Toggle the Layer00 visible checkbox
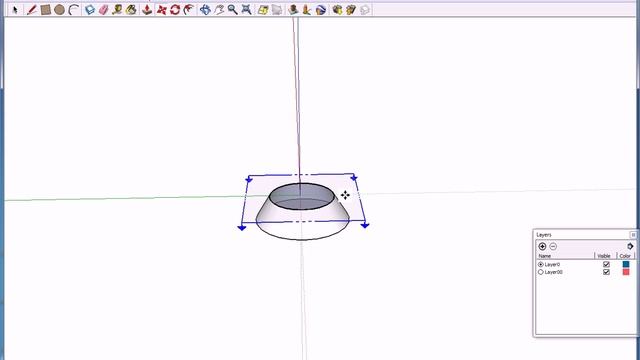 [x=606, y=272]
